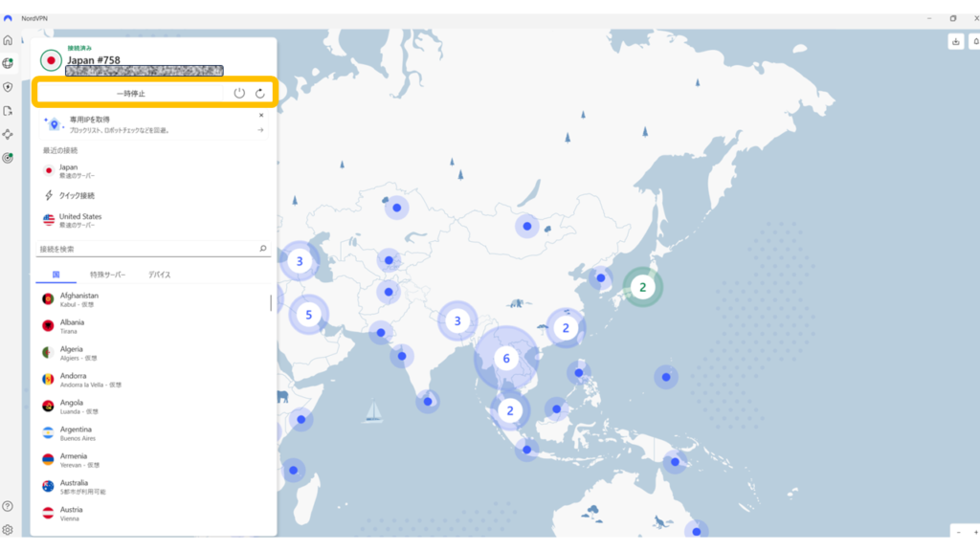
Task: Click the reconnect refresh icon
Action: (259, 93)
